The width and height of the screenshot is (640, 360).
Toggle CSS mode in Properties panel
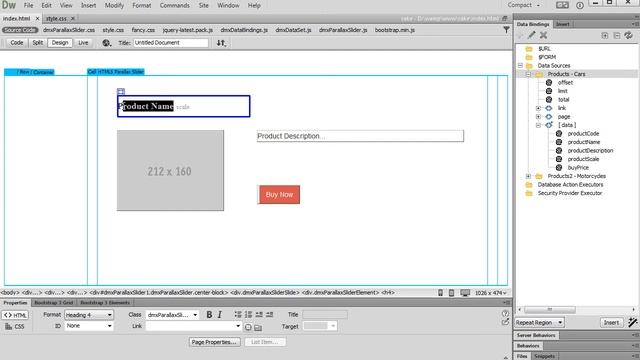tap(15, 327)
